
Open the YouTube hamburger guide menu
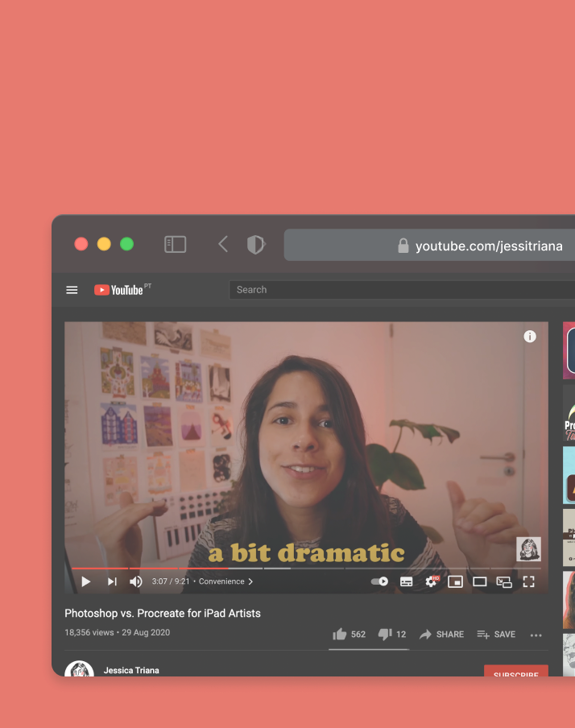click(72, 290)
